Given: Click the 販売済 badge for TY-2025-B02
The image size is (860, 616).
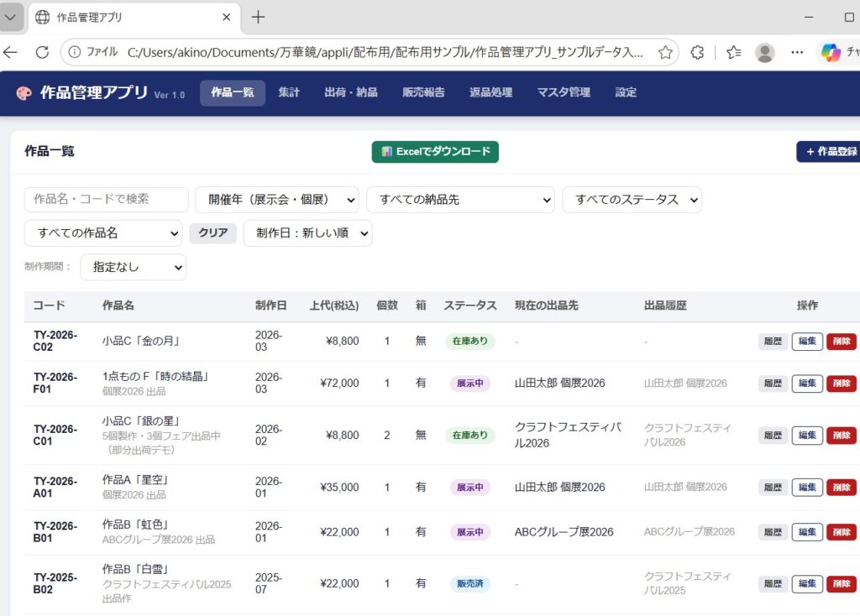Looking at the screenshot, I should [470, 584].
